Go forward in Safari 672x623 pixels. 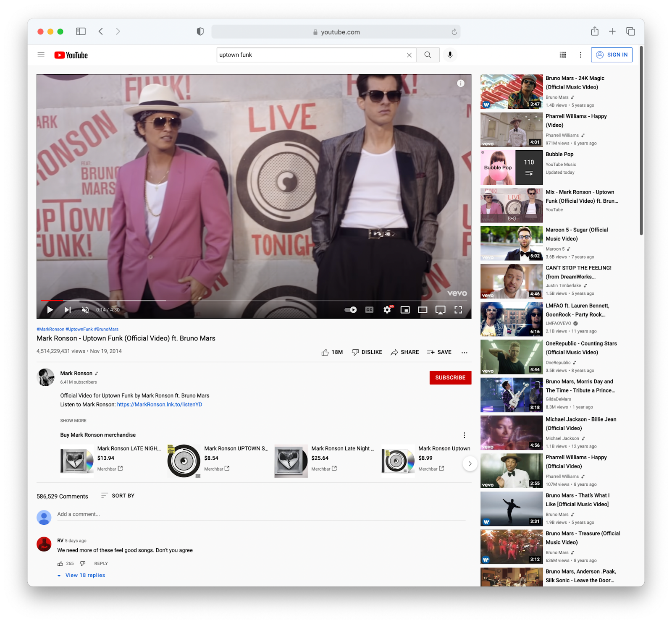click(x=118, y=31)
